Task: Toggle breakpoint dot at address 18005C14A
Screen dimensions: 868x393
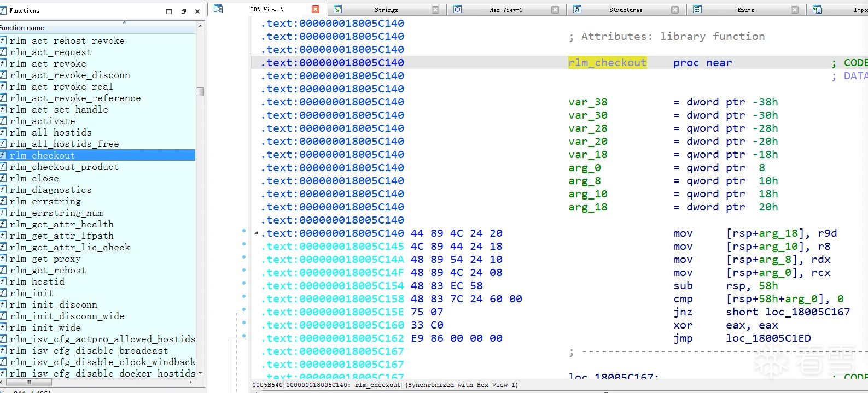Action: tap(244, 257)
